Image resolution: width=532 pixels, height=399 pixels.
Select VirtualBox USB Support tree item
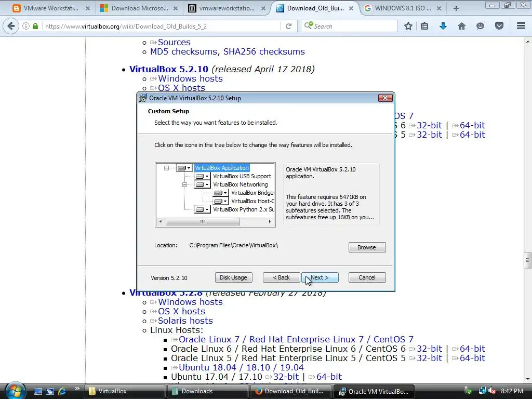coord(242,177)
